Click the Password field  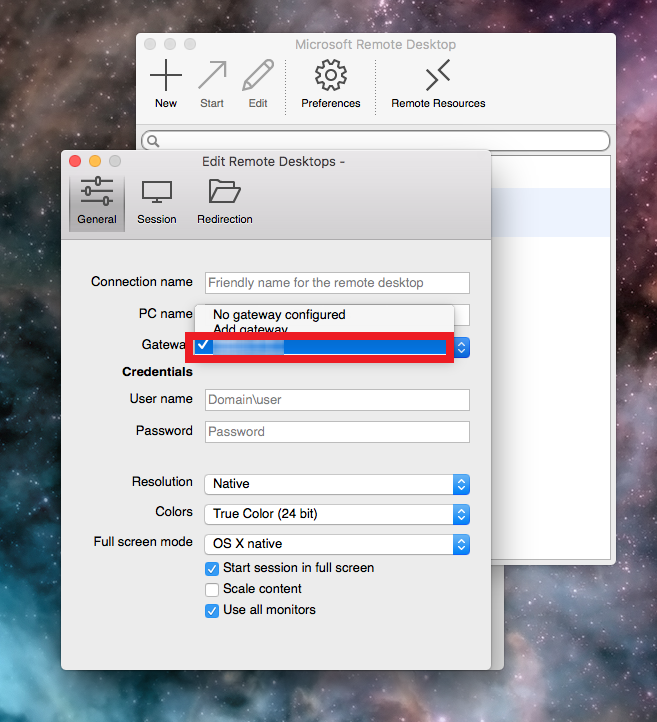tap(337, 432)
